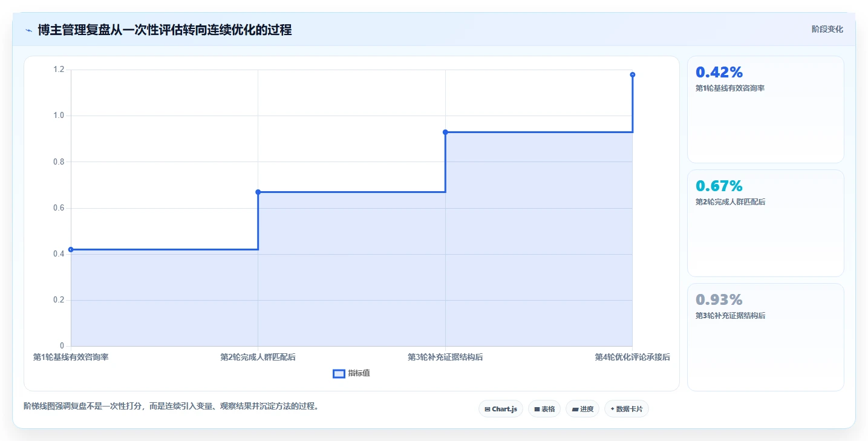Click the y-axis value 0.4

tap(59, 254)
